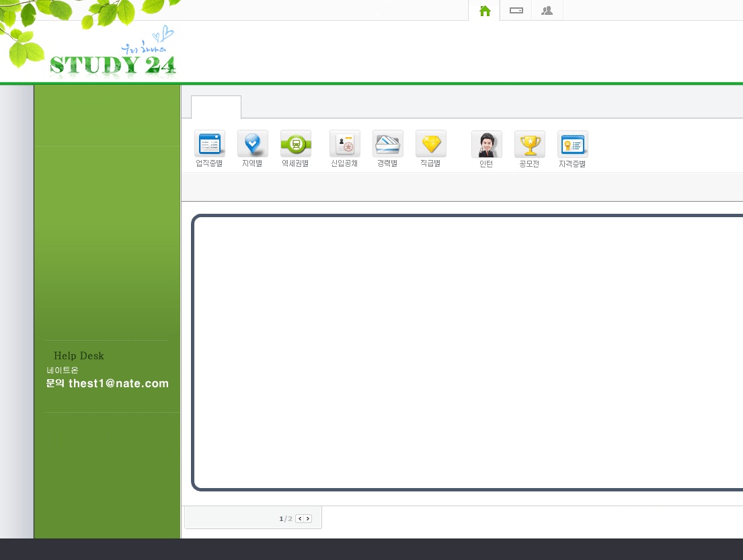Go to next page with right arrow
This screenshot has width=743, height=560.
pyautogui.click(x=308, y=518)
